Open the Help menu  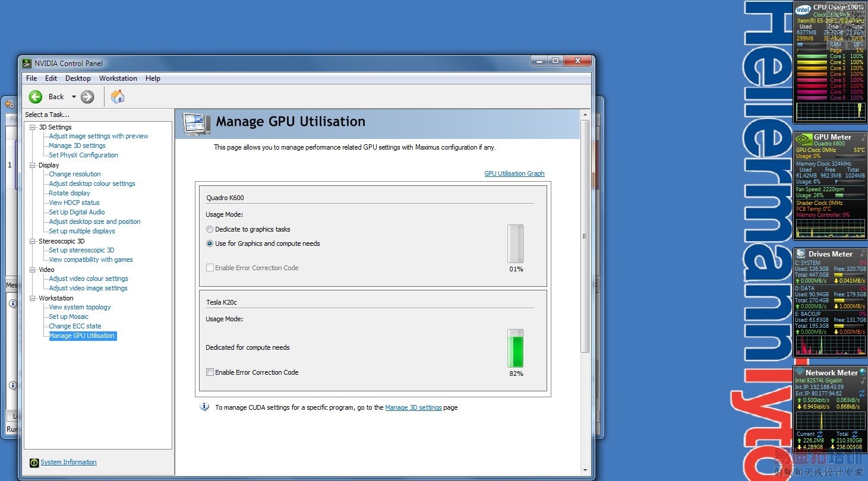pyautogui.click(x=153, y=78)
